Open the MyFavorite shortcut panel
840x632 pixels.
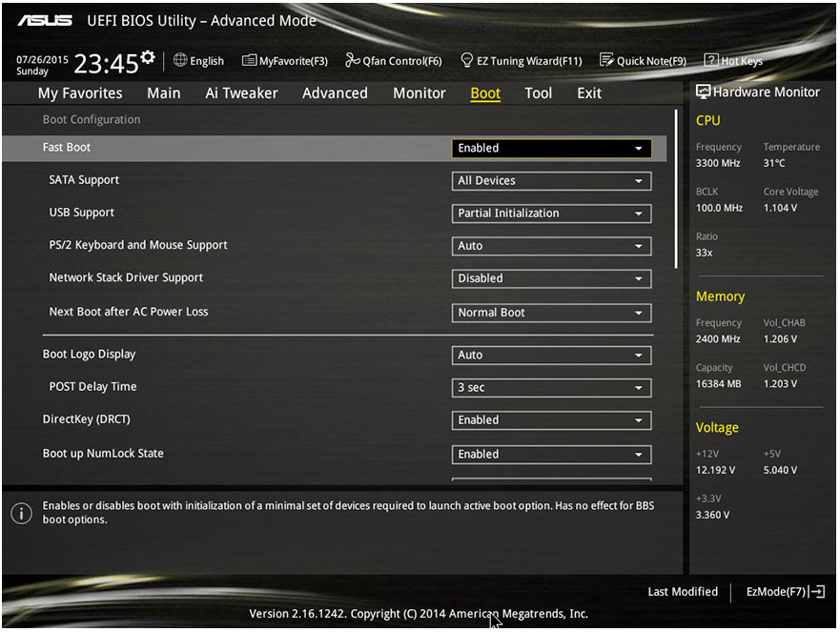(284, 60)
